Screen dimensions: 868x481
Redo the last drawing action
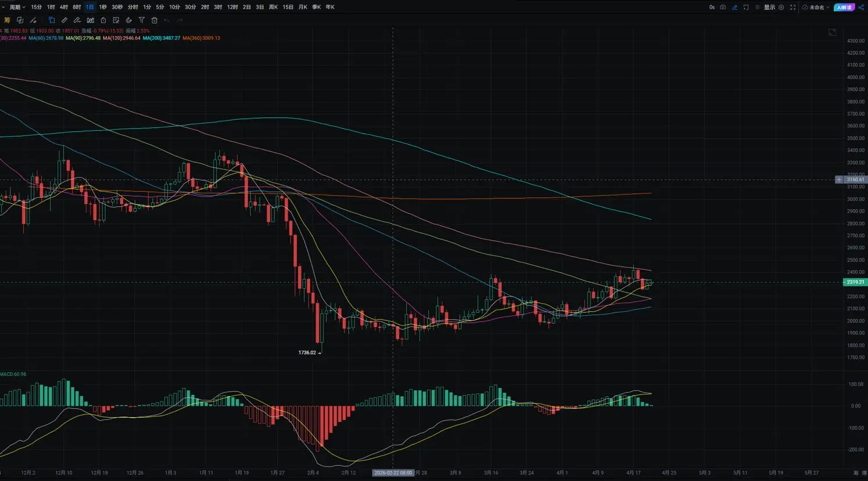tap(180, 20)
